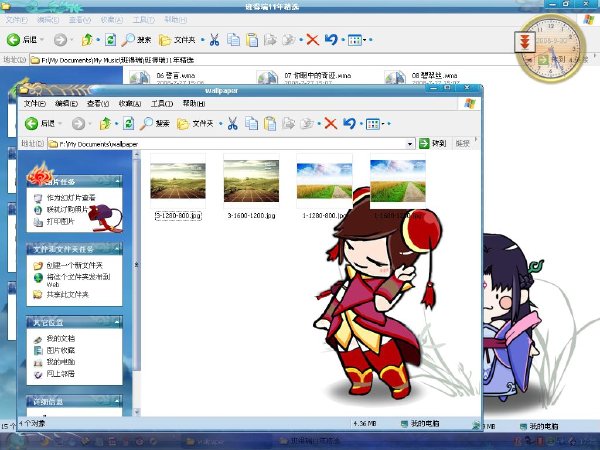Click 打印图片 task link
This screenshot has width=600, height=450.
click(60, 221)
